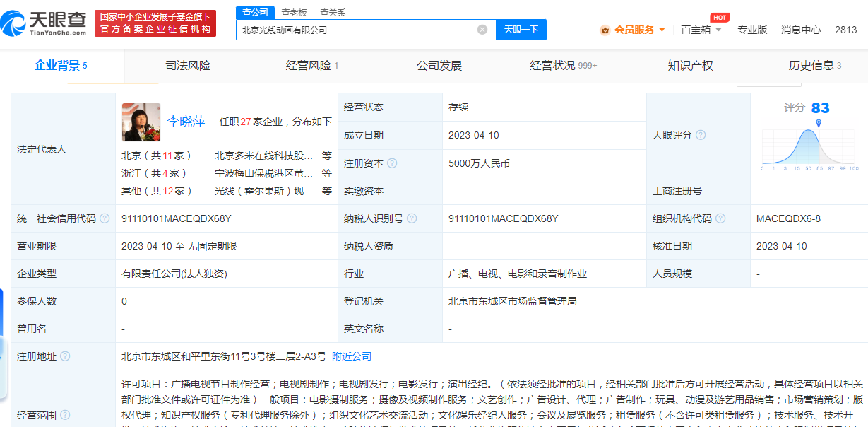Click the help icon beside 注册资本

click(x=392, y=163)
